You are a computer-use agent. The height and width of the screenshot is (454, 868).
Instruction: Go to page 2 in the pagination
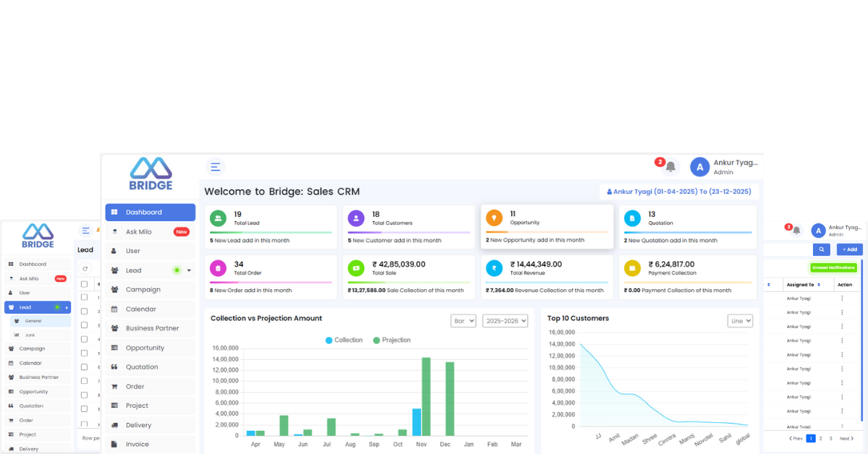pyautogui.click(x=820, y=438)
